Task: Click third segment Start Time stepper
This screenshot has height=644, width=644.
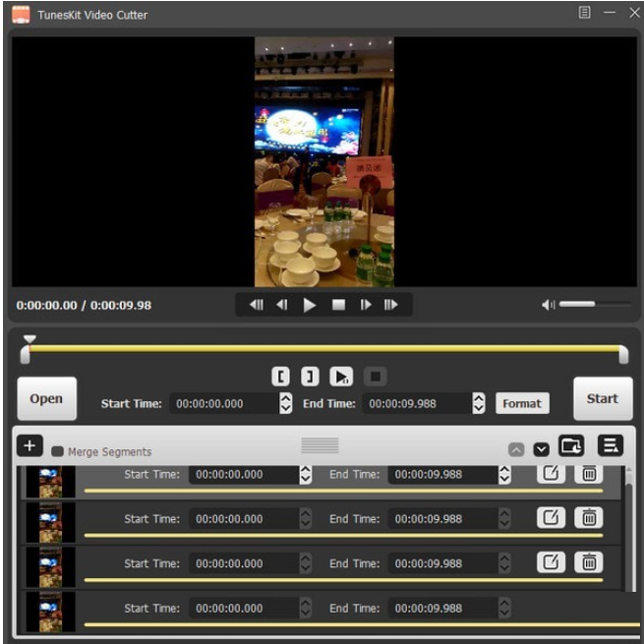Action: 305,563
